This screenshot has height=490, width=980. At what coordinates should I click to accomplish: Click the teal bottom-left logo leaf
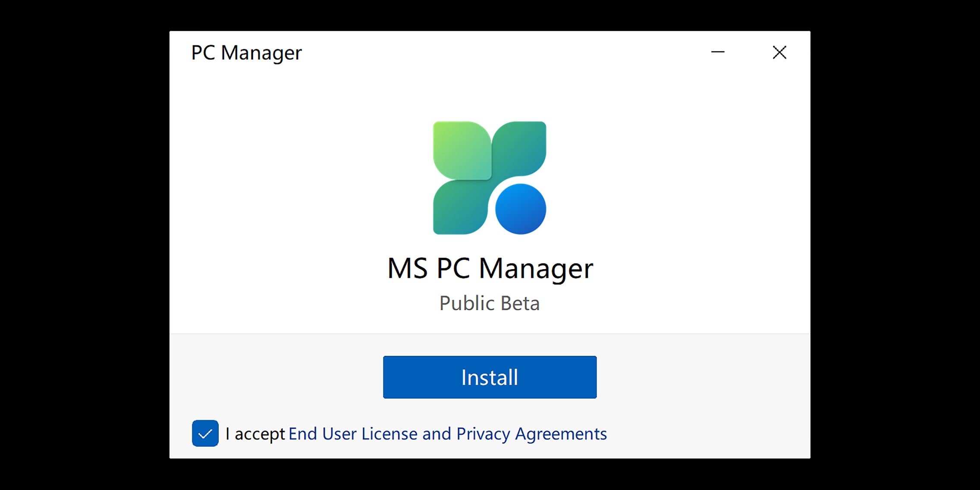(x=459, y=209)
